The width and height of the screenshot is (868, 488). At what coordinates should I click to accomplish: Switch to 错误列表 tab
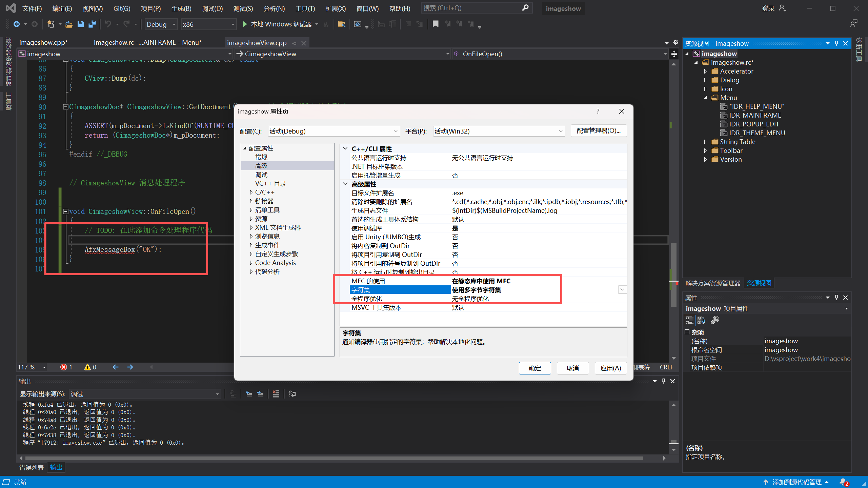31,467
